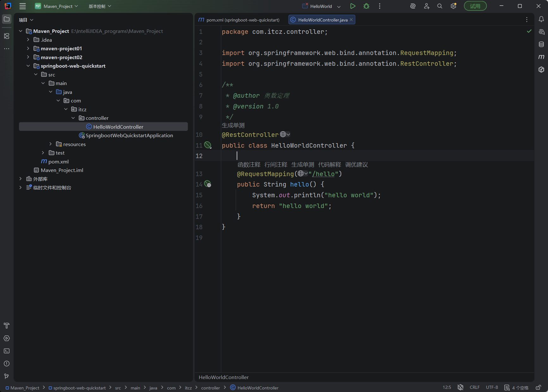Click 代码解释 inline action

tap(330, 165)
